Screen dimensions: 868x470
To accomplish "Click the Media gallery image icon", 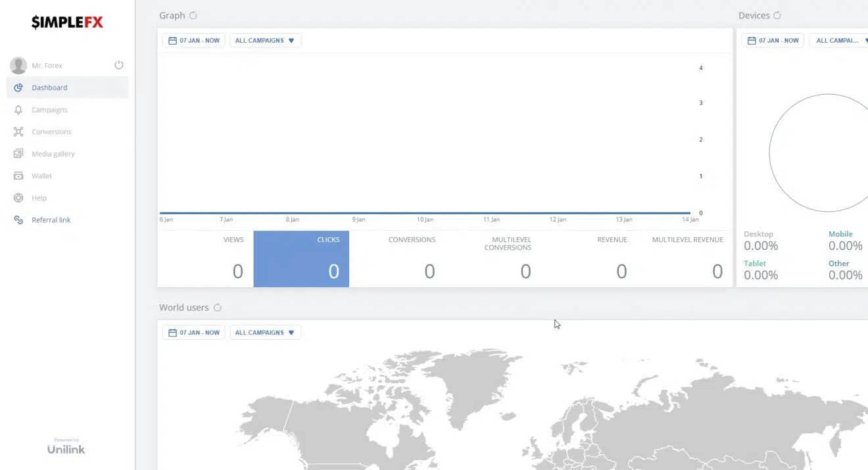I will point(18,154).
